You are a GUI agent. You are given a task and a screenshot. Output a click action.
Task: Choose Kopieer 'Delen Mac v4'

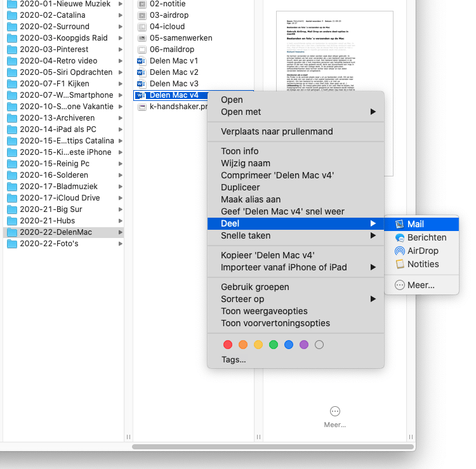click(296, 255)
